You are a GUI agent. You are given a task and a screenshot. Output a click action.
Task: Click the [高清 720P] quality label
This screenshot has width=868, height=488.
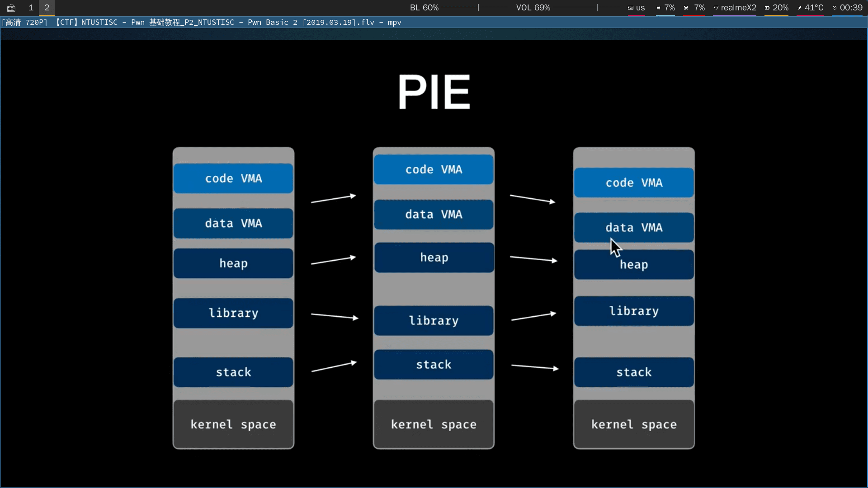[x=24, y=22]
